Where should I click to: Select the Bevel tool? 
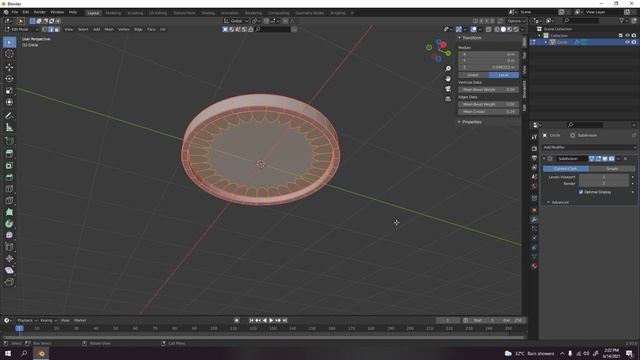click(9, 177)
